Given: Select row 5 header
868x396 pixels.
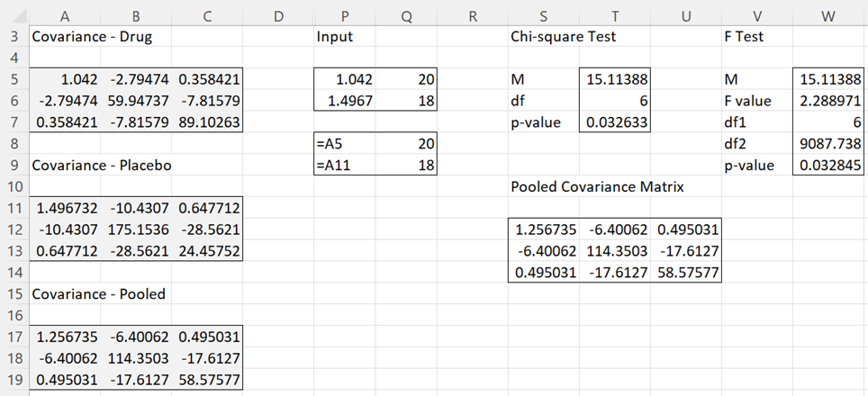Looking at the screenshot, I should 14,79.
